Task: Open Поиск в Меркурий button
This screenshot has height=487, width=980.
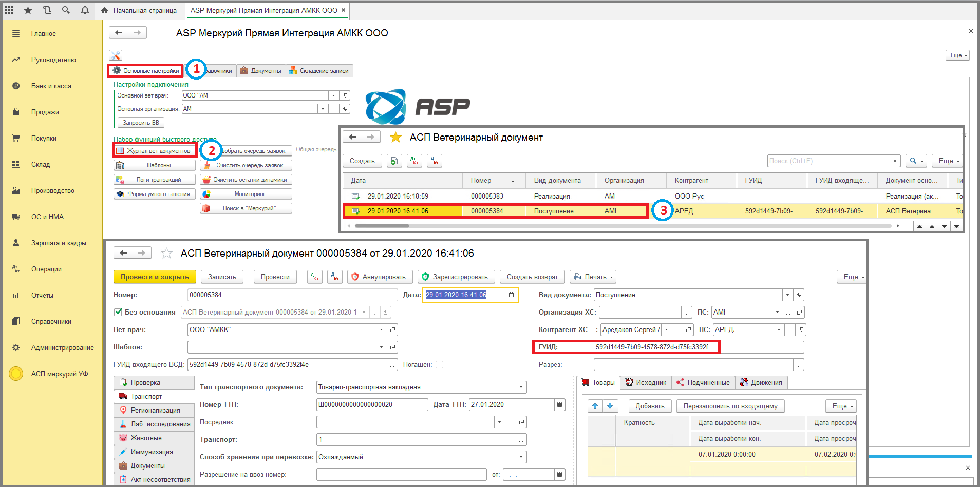Action: [246, 208]
